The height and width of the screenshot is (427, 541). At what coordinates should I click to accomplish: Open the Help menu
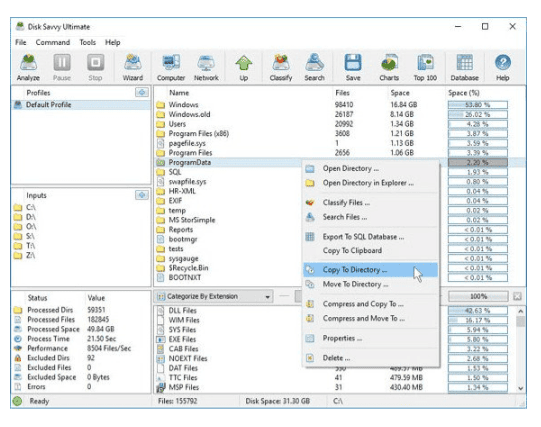click(112, 42)
